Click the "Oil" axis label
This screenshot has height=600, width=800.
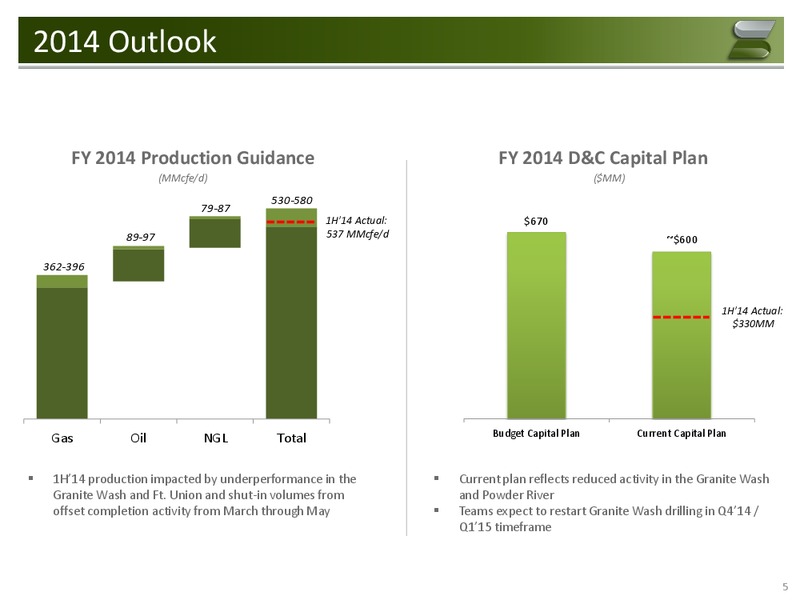138,438
